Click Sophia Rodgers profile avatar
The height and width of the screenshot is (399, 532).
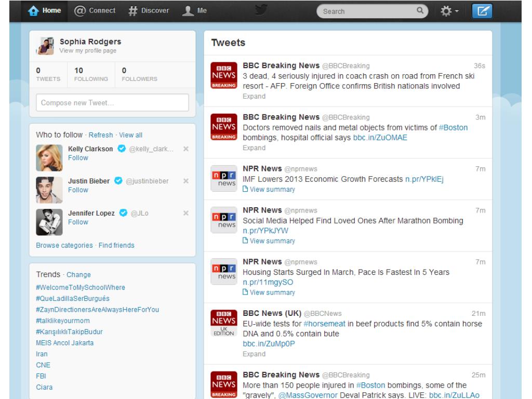tap(46, 46)
